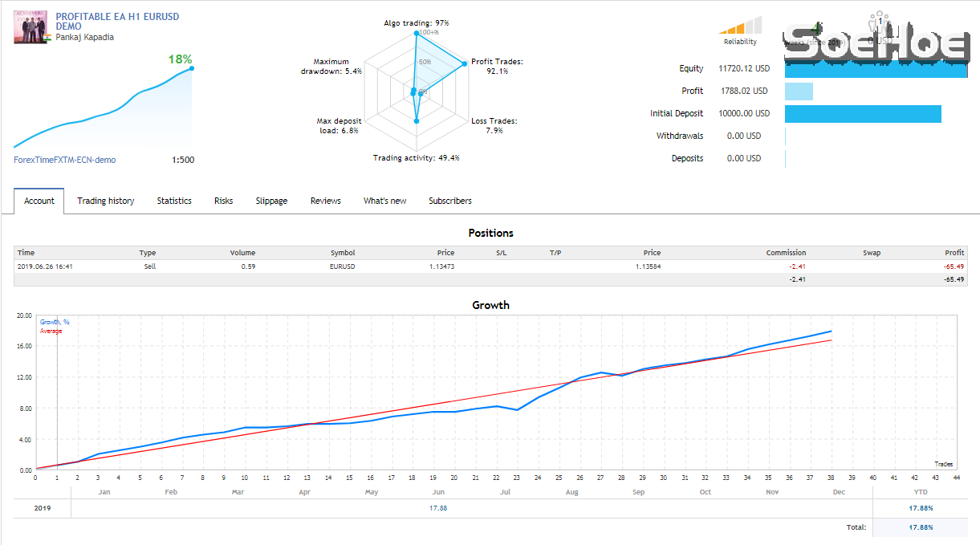Click the Initial Deposit blue bar
This screenshot has width=980, height=545.
pyautogui.click(x=862, y=113)
